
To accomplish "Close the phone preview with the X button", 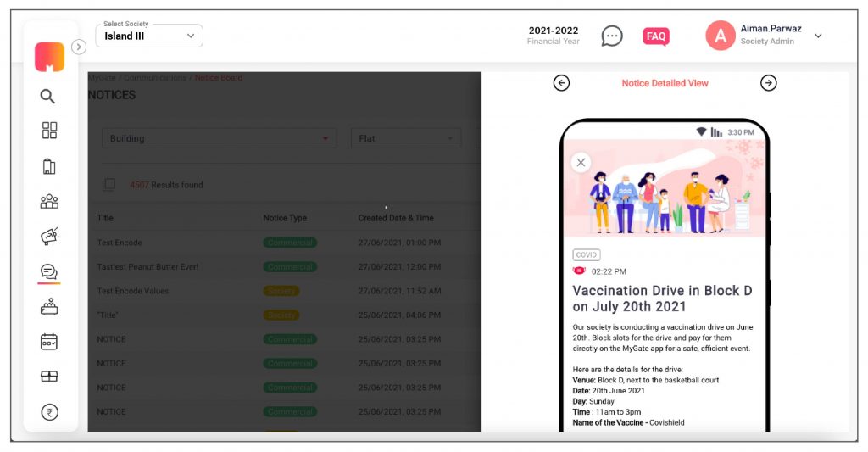I will pyautogui.click(x=581, y=162).
